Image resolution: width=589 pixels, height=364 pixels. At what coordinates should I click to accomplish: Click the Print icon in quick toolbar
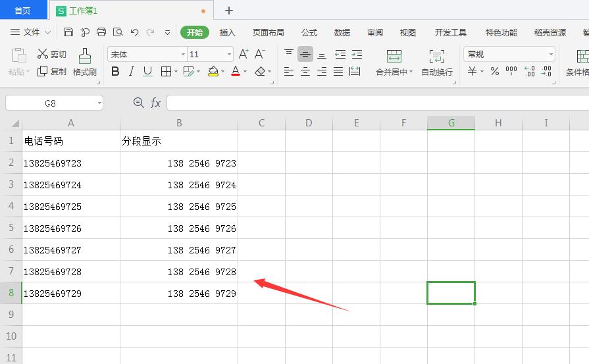click(101, 32)
